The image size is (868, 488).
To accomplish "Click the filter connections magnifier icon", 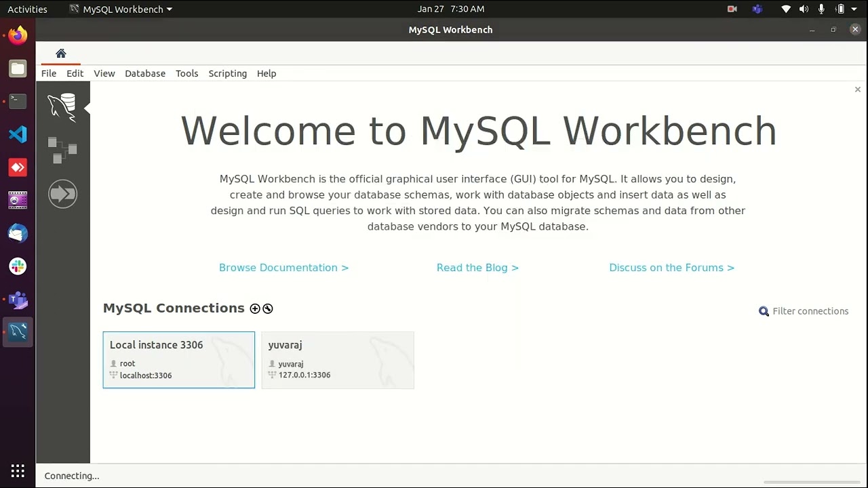I will click(x=764, y=311).
